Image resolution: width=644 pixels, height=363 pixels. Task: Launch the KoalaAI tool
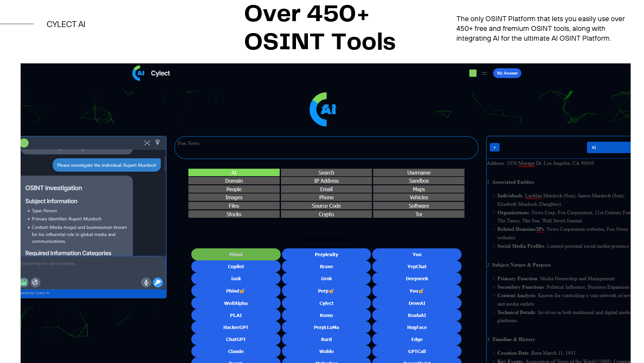417,315
